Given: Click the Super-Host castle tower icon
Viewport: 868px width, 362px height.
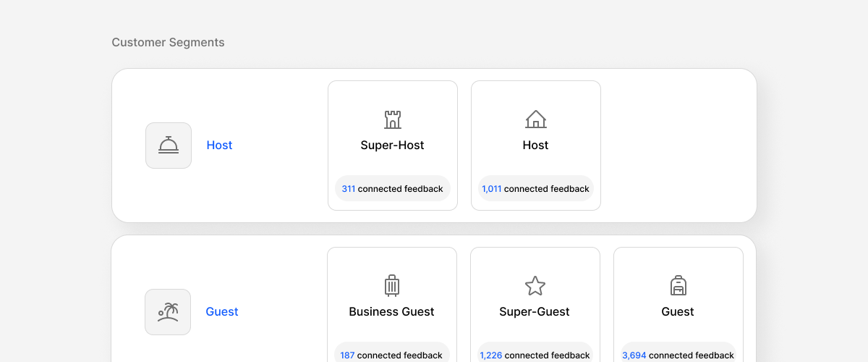Looking at the screenshot, I should click(392, 119).
